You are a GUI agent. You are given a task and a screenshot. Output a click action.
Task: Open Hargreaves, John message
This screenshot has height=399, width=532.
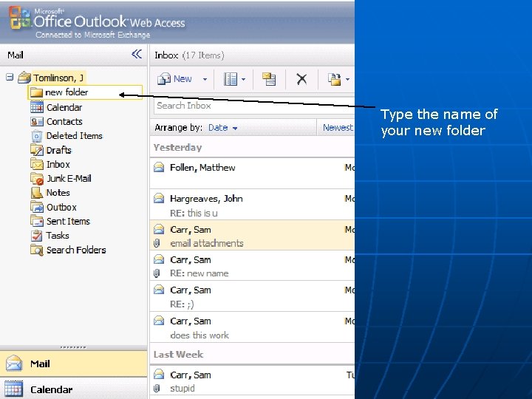point(252,205)
